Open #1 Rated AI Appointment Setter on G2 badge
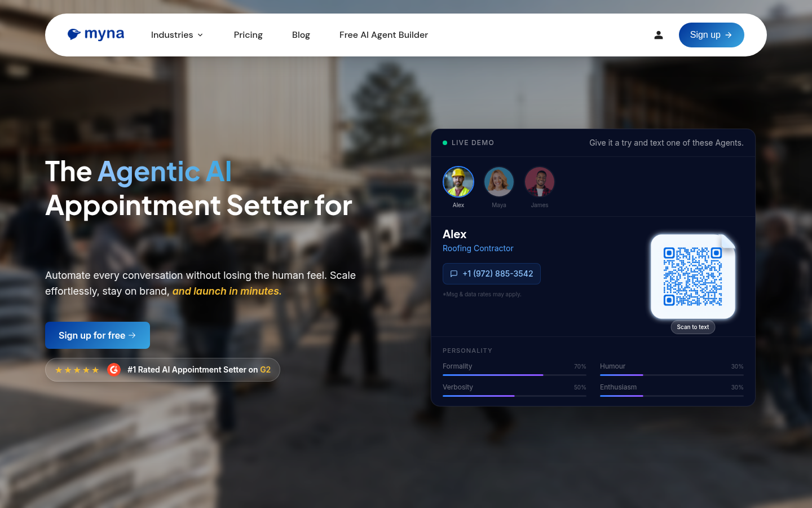The image size is (812, 508). 162,370
